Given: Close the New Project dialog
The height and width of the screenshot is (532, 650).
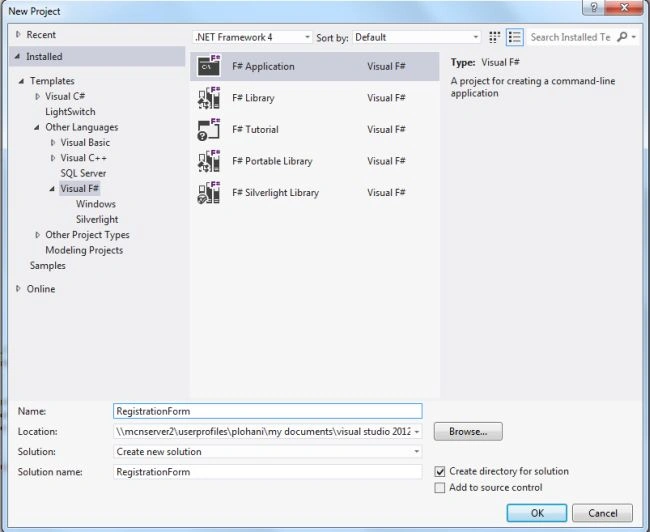Looking at the screenshot, I should point(624,7).
